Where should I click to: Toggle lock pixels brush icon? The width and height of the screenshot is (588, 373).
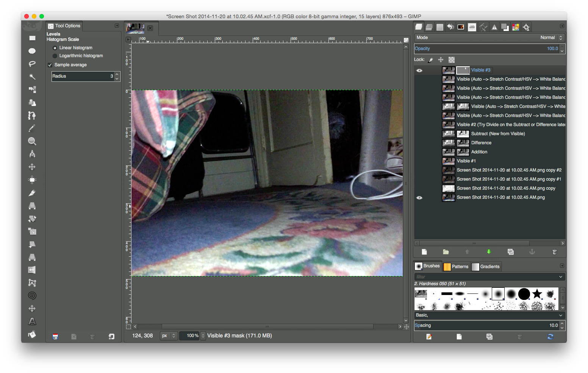click(431, 60)
